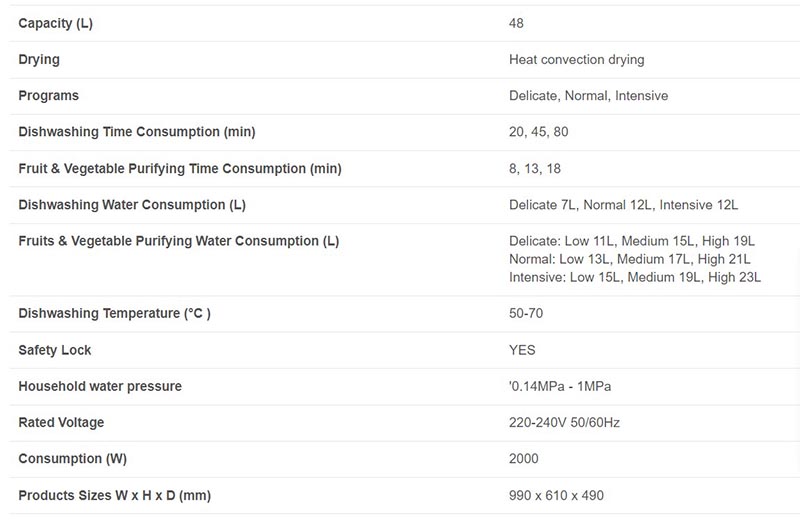Click the Capacity (L) row label
The height and width of the screenshot is (523, 800).
56,23
